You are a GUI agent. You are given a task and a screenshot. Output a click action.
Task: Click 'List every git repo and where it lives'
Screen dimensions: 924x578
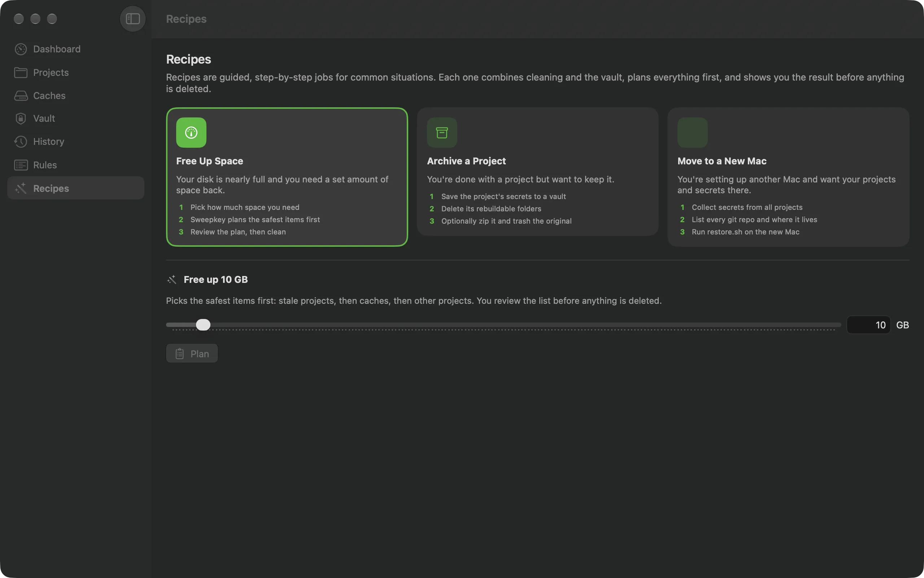(x=754, y=219)
